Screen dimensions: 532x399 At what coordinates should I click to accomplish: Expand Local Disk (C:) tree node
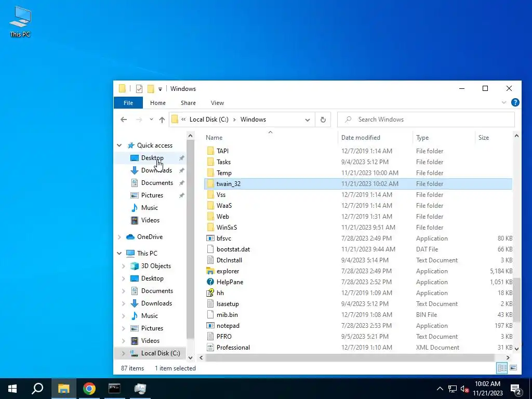point(124,353)
